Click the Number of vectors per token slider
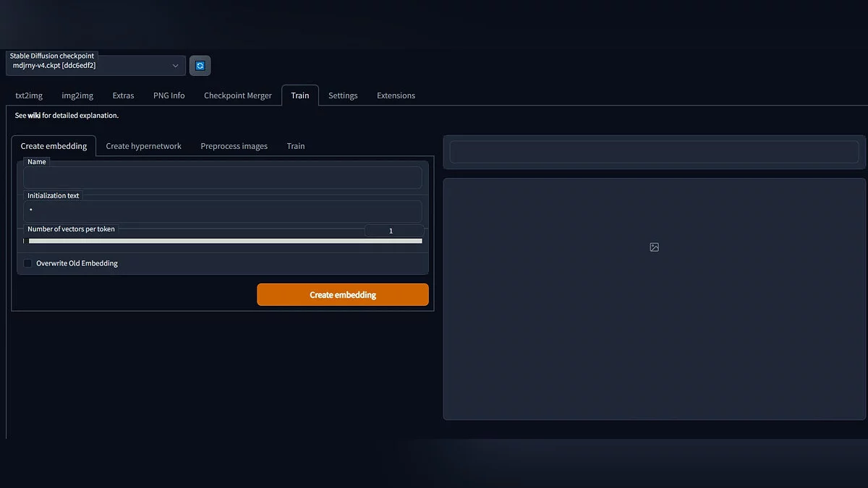 tap(223, 241)
